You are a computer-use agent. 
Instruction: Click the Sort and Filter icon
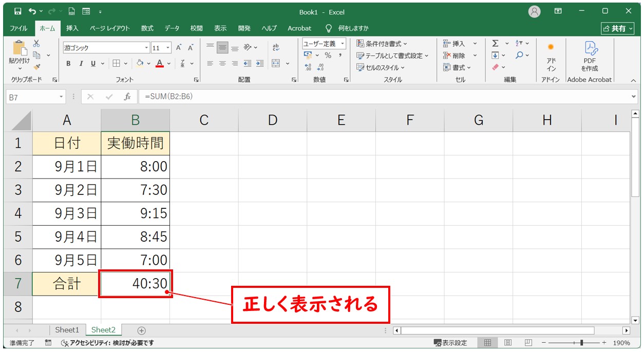tap(519, 44)
